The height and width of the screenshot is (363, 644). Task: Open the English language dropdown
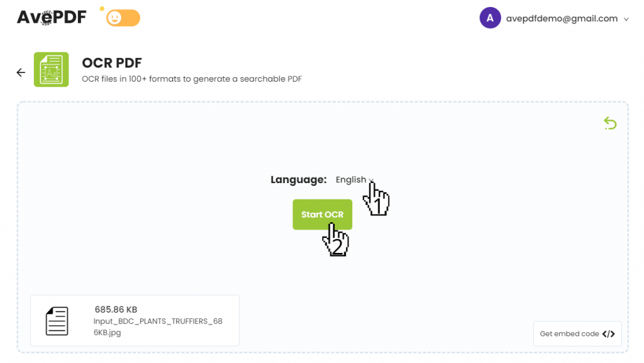pos(355,180)
